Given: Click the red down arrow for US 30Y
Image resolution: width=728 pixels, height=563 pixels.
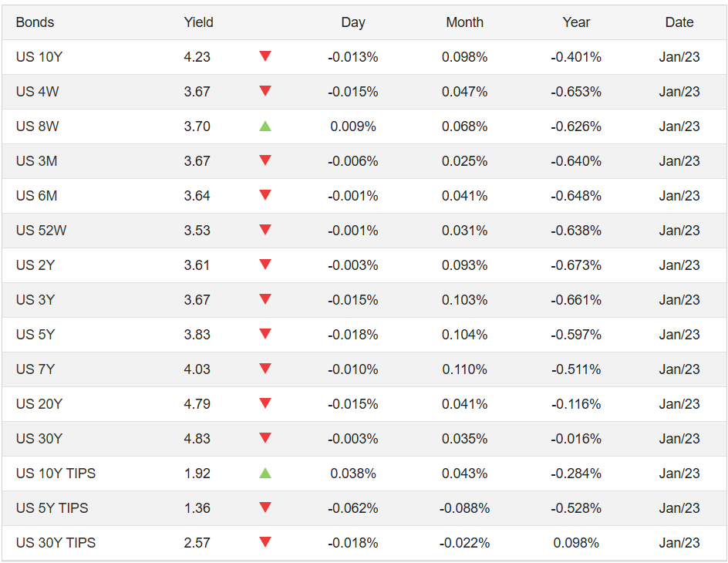Looking at the screenshot, I should [265, 438].
